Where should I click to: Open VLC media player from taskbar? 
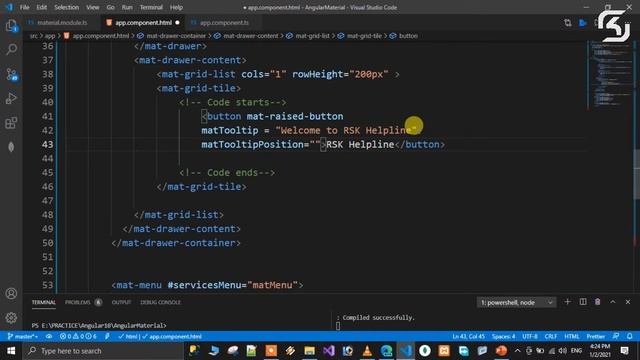[367, 351]
